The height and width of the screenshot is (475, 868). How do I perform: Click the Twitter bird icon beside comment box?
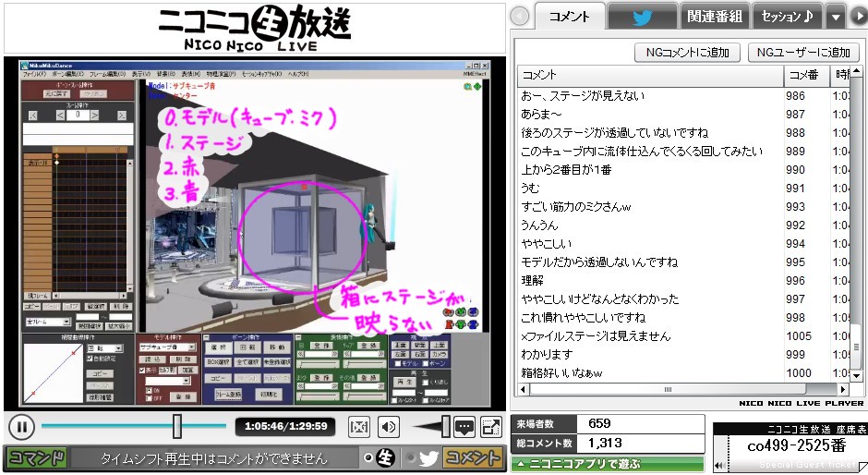429,457
